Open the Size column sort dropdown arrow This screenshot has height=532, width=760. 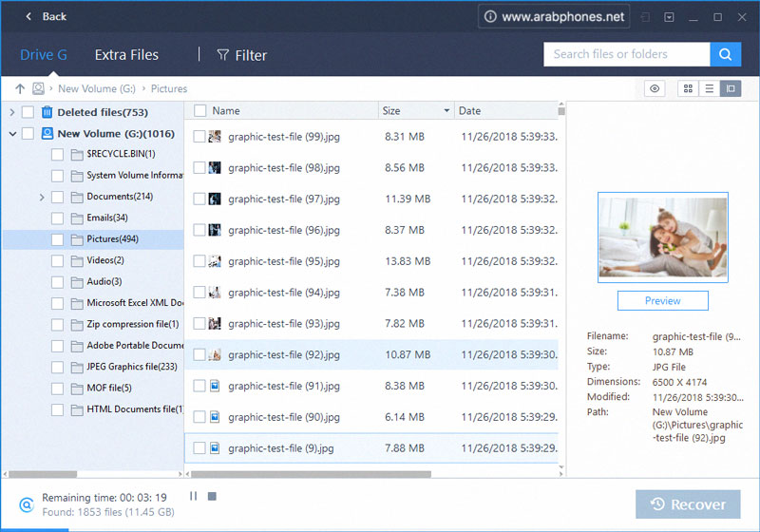[x=446, y=111]
